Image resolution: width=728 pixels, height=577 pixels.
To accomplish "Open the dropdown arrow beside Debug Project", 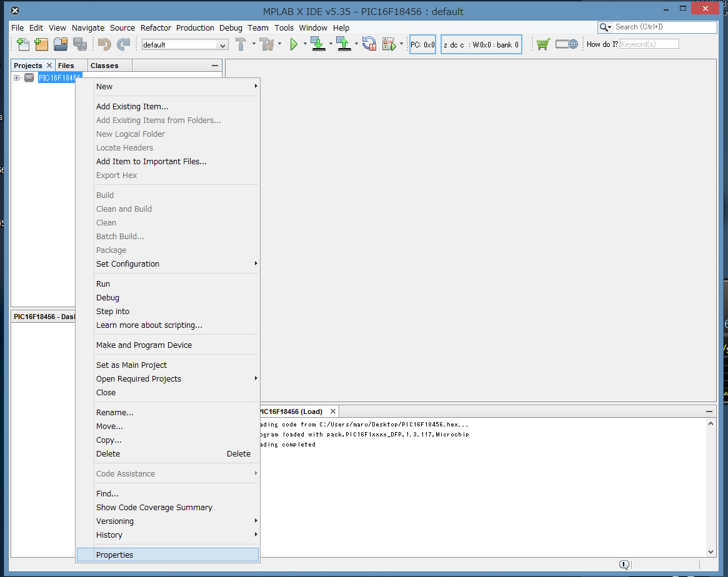I will point(401,44).
